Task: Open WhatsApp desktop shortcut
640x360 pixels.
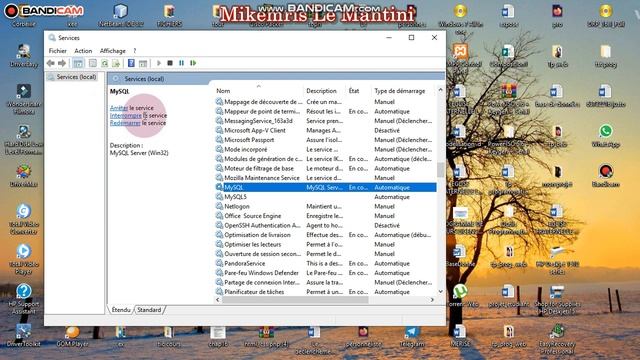Action: coord(606,136)
